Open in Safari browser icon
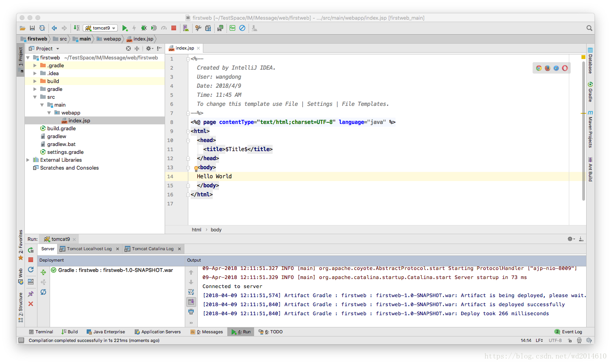611x364 pixels. pos(556,68)
